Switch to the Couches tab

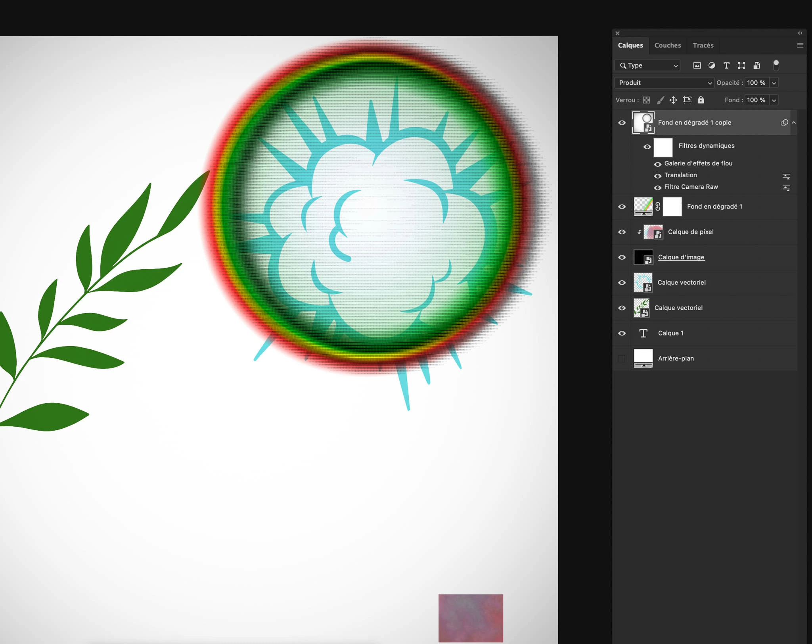[x=668, y=45]
